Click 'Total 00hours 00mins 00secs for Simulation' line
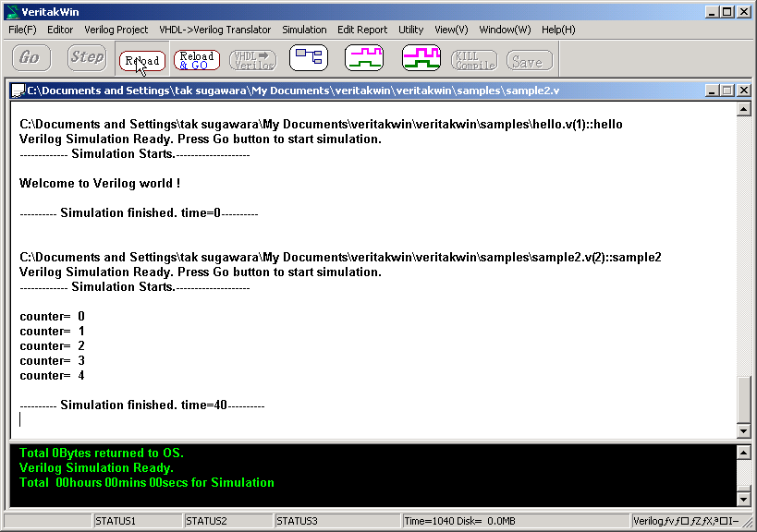Screen dimensions: 757x532 (147, 482)
